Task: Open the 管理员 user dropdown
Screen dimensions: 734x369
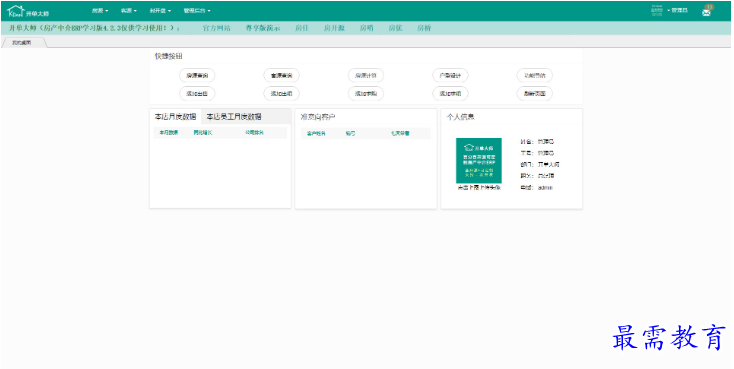Action: (679, 10)
